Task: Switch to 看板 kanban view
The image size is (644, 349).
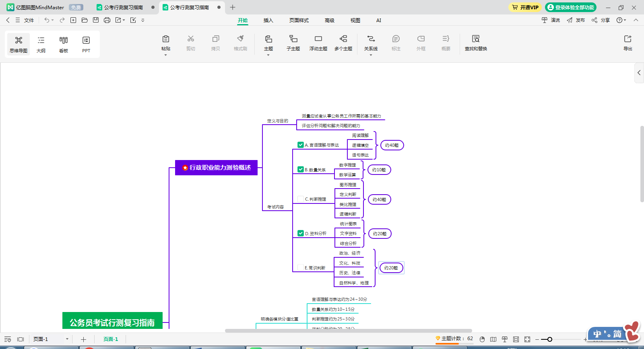Action: tap(64, 44)
